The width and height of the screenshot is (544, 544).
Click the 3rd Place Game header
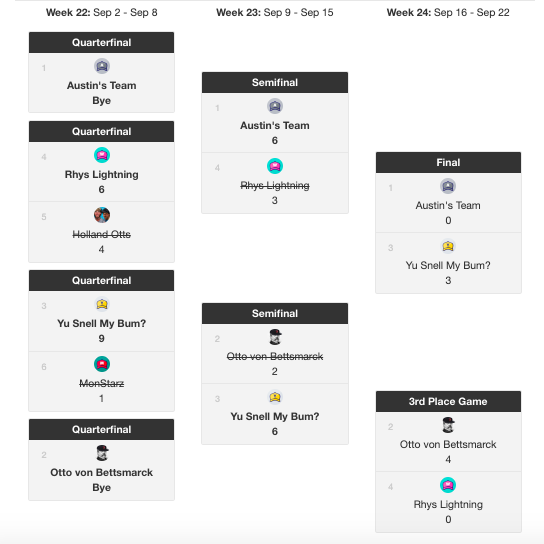point(448,401)
